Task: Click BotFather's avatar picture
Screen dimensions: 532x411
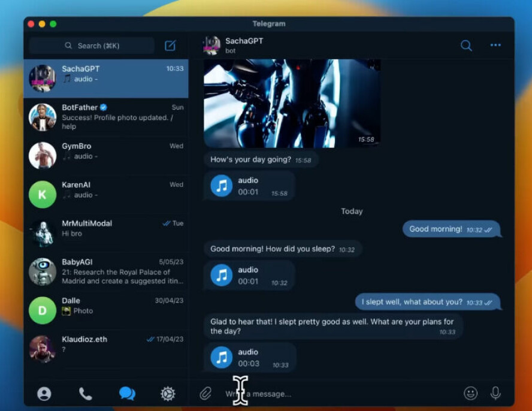Action: 43,117
